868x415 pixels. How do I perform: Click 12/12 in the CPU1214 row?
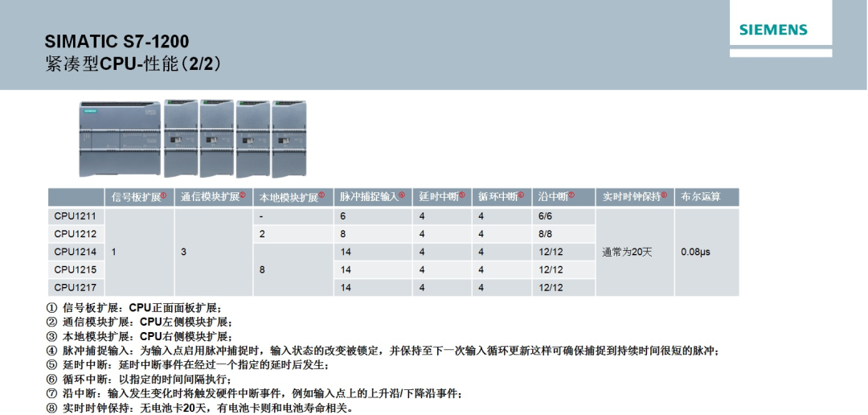pyautogui.click(x=551, y=252)
